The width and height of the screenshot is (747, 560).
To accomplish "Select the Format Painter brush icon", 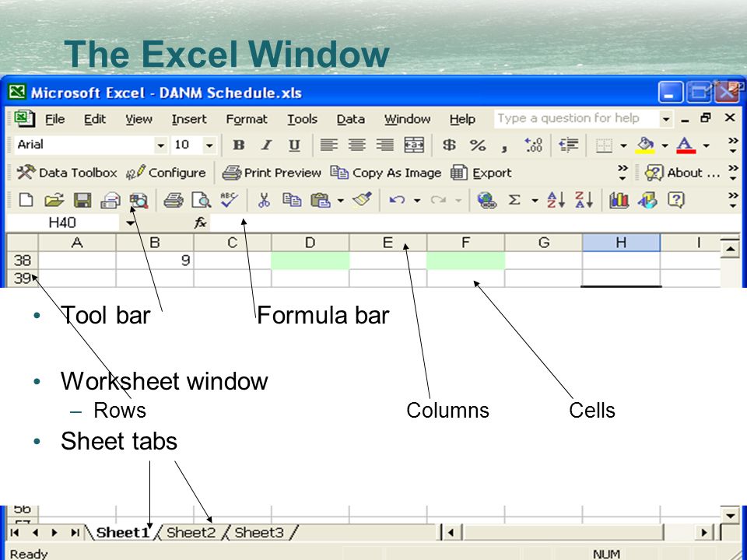I will (x=362, y=200).
